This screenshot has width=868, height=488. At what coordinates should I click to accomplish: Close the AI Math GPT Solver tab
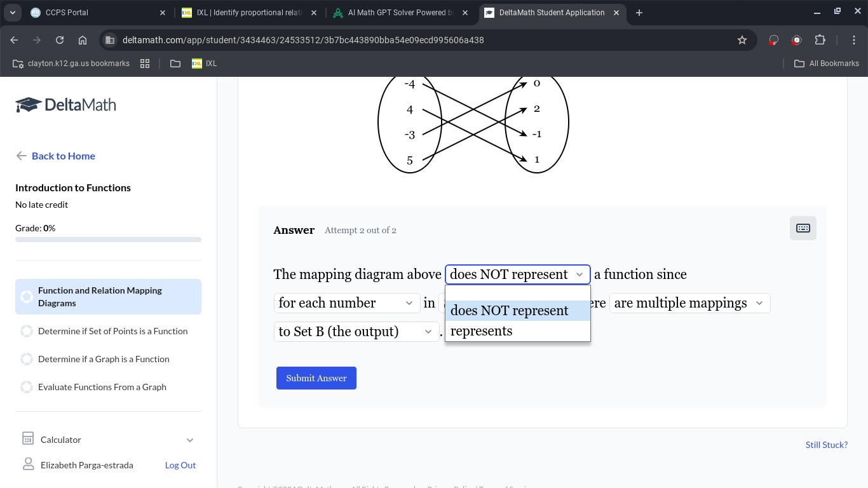pos(465,13)
